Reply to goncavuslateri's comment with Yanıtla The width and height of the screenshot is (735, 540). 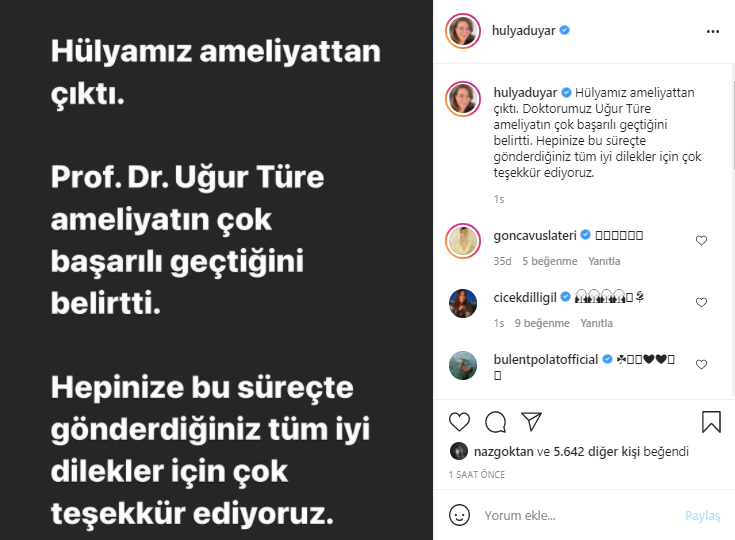(604, 261)
